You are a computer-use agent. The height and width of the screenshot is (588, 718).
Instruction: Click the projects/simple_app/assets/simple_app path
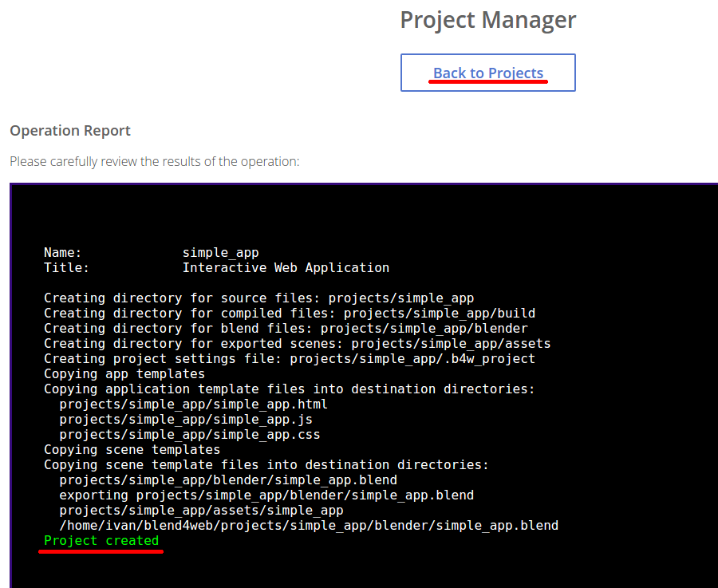coord(201,510)
